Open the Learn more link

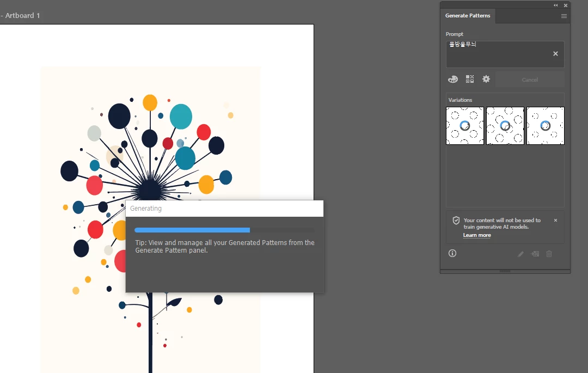(476, 235)
